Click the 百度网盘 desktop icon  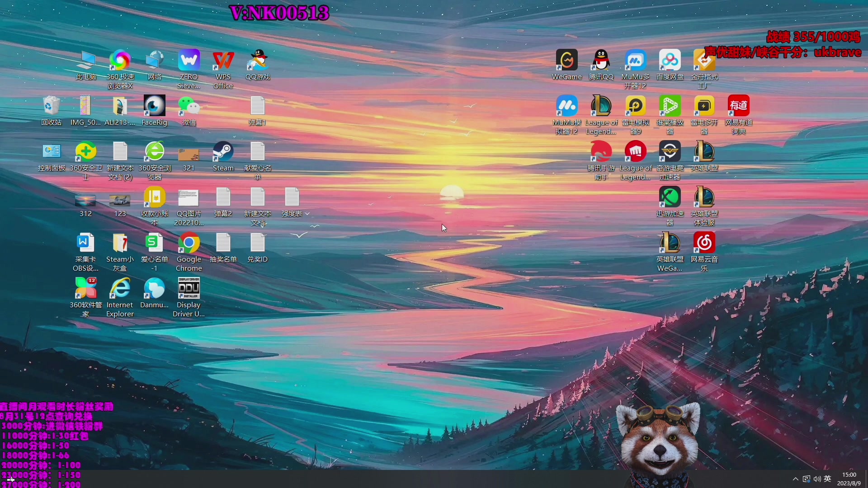coord(670,61)
